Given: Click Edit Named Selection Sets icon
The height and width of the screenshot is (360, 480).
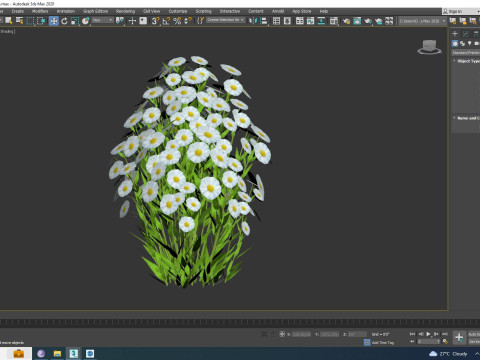Looking at the screenshot, I should 200,21.
